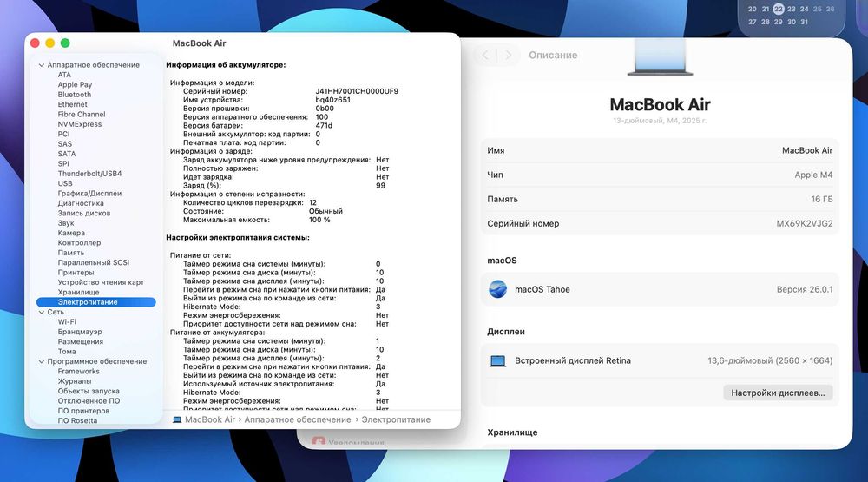Collapse the Аппаратное обеспечение tree section
Viewport: 868px width, 482px height.
click(42, 65)
